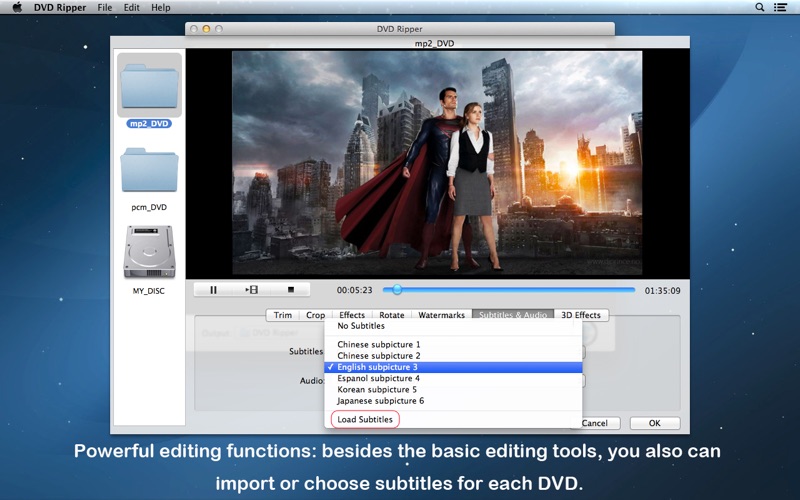Click the 01:35:09 total duration
800x500 pixels.
662,291
